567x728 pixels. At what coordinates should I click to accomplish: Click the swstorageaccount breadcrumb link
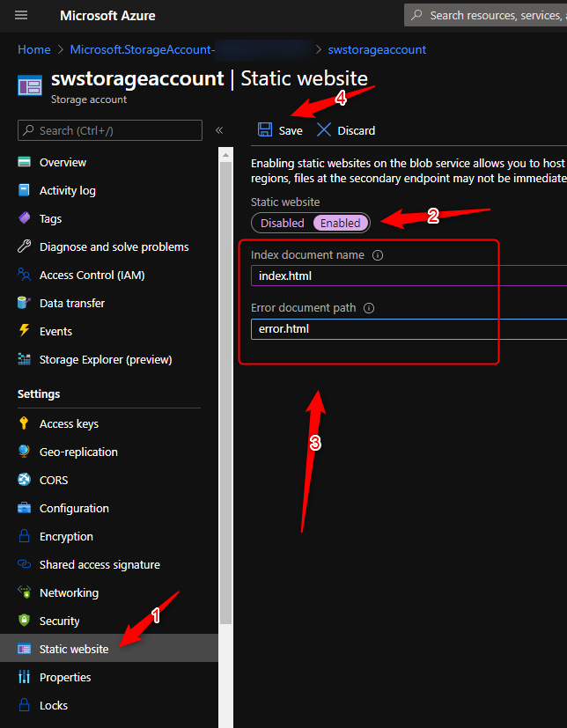[377, 49]
